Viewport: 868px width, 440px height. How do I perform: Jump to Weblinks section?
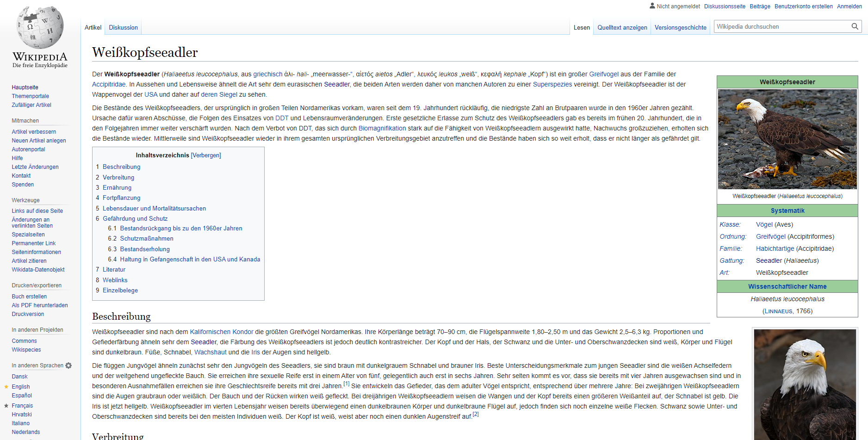115,280
